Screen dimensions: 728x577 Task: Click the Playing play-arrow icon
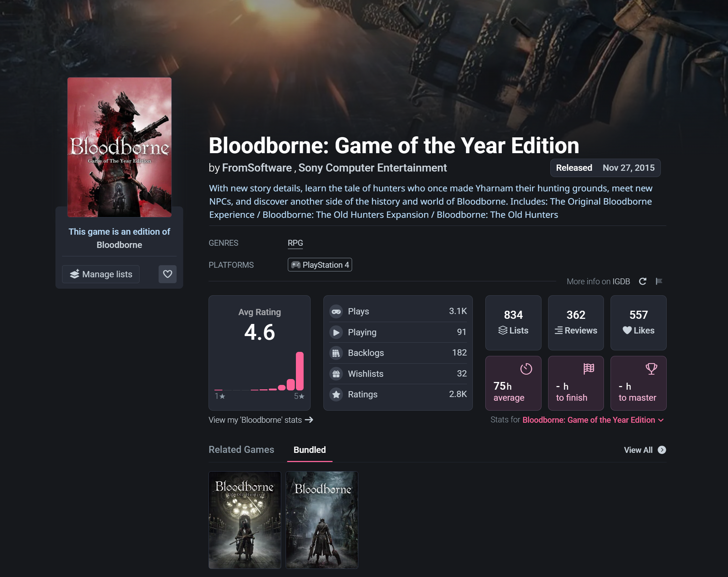[336, 332]
